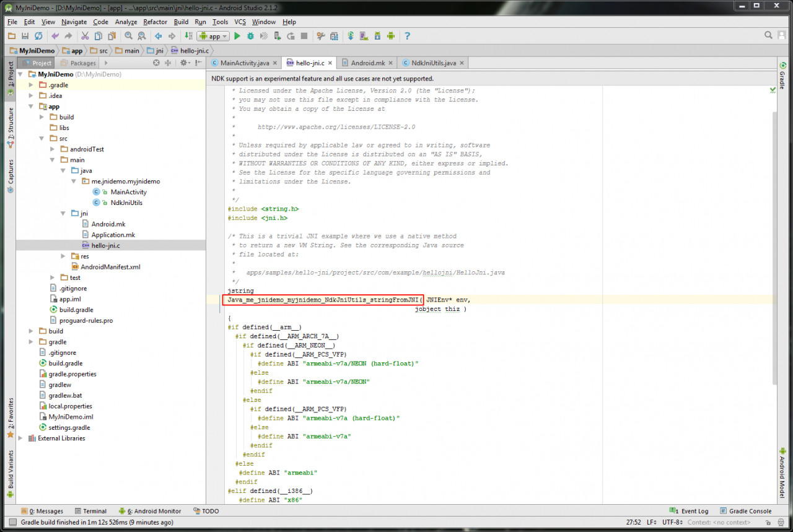
Task: Open the Terminal tool window
Action: 90,511
